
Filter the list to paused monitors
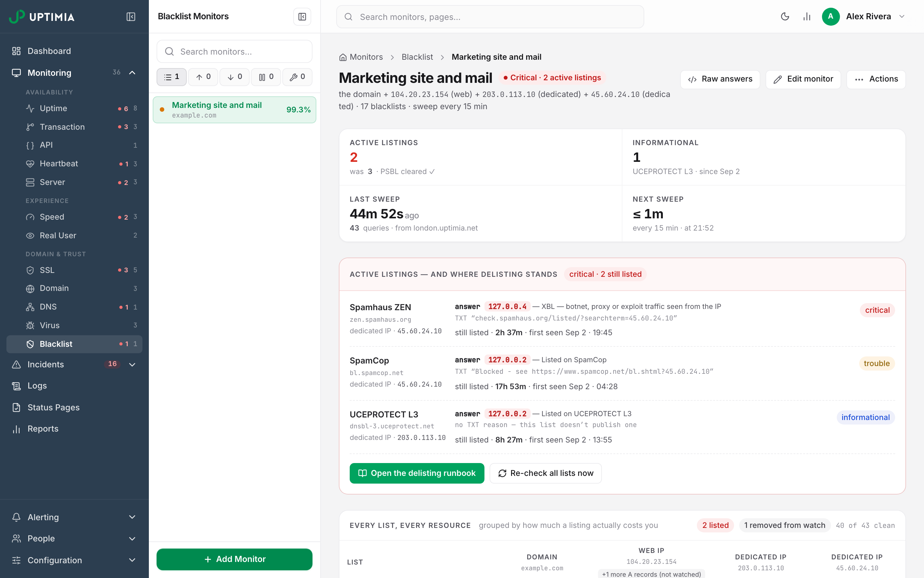(x=266, y=77)
